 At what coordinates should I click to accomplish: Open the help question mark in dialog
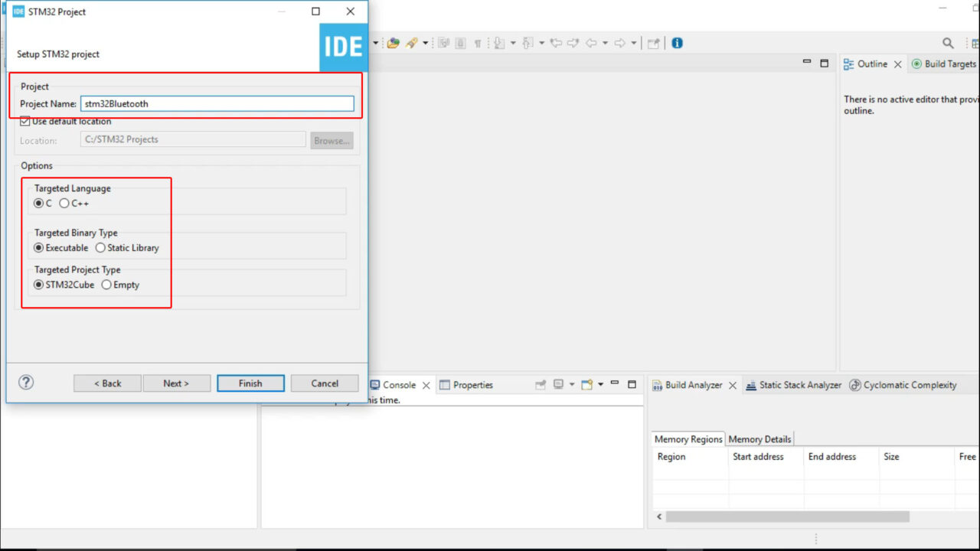26,383
